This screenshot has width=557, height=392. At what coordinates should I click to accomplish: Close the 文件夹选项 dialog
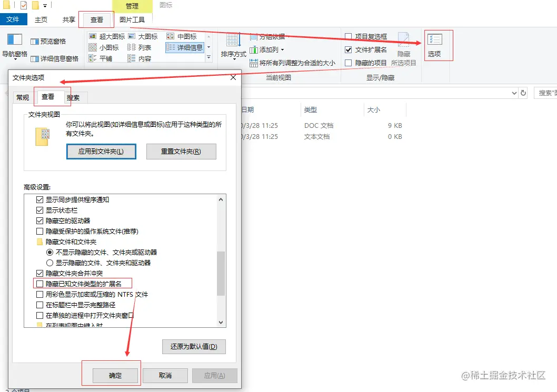pos(233,77)
